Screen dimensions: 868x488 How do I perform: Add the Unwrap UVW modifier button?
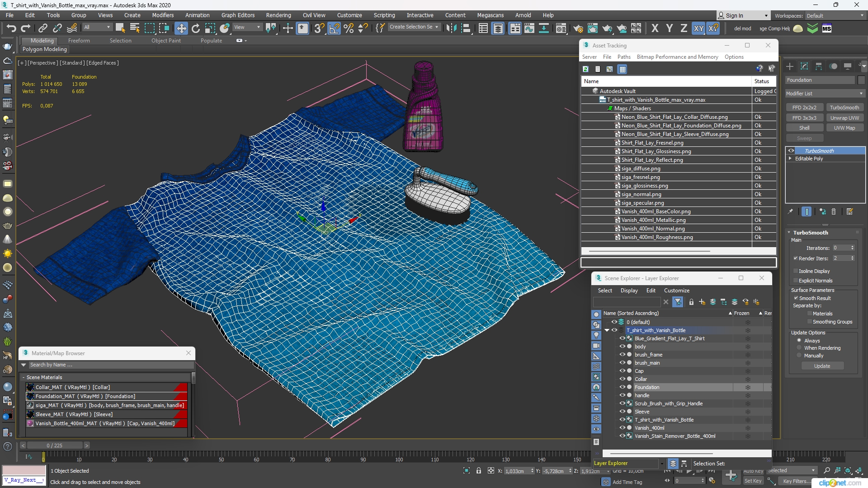[x=844, y=118]
